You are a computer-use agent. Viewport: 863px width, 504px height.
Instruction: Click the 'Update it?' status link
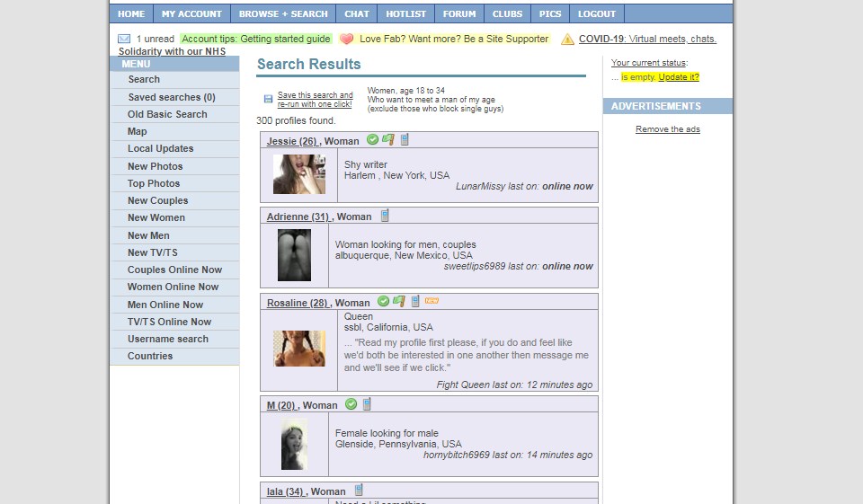(679, 77)
